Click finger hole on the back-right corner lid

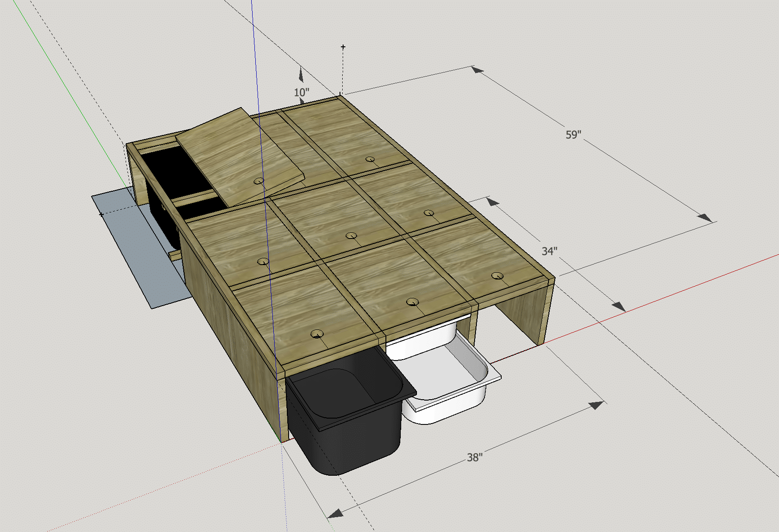(x=370, y=159)
